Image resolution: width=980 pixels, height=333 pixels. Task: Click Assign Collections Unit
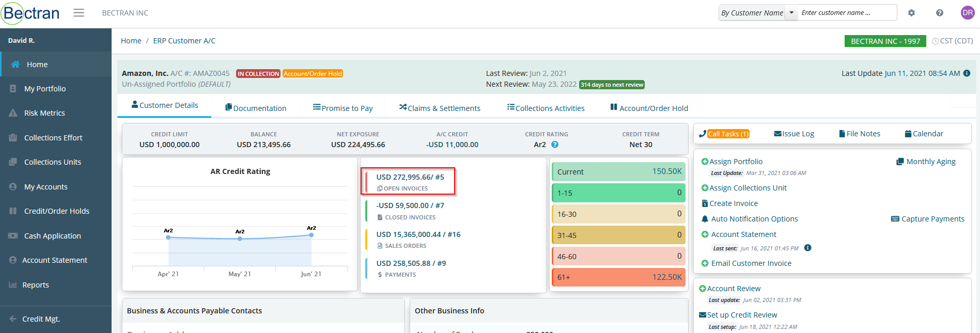744,188
